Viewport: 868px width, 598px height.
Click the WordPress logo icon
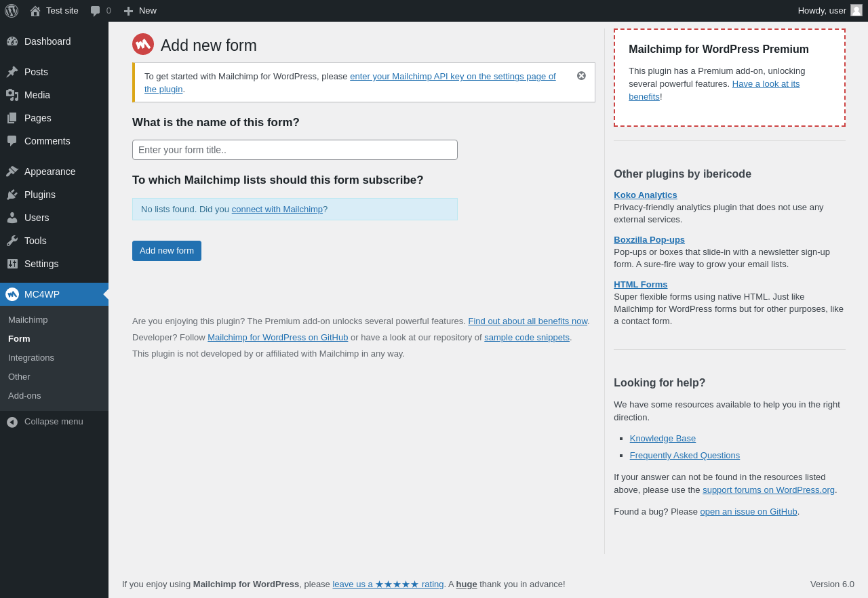click(x=12, y=11)
